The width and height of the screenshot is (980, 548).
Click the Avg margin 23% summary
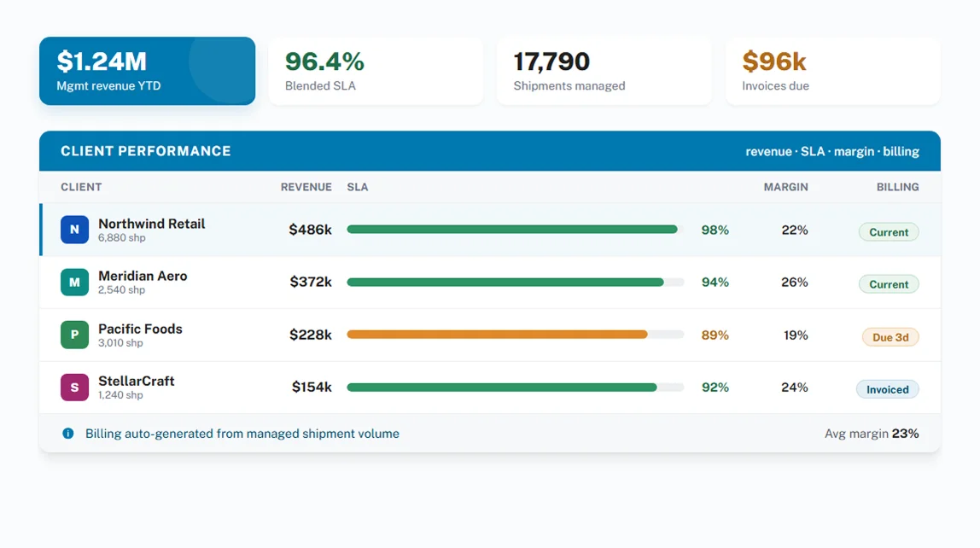pyautogui.click(x=872, y=434)
